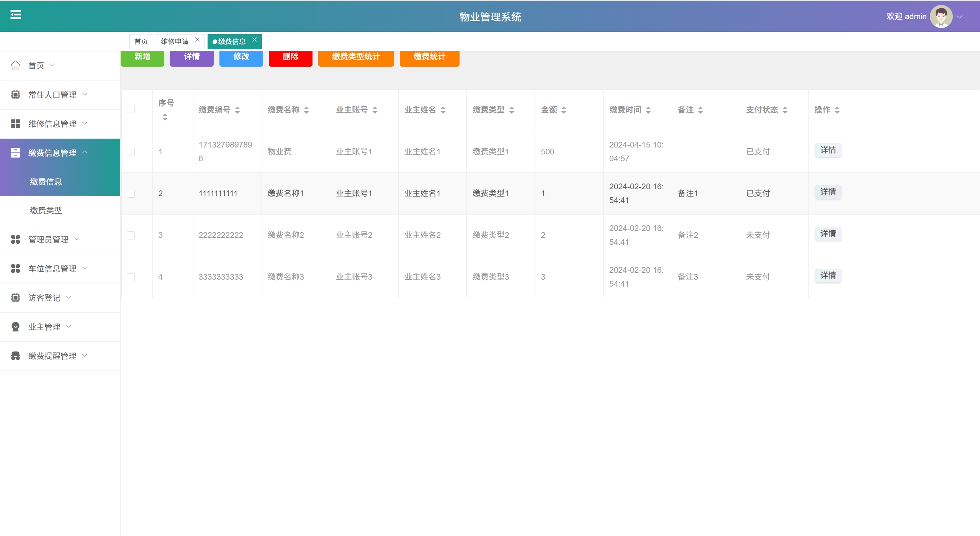Check the row 2 缴费名称1 checkbox
The height and width of the screenshot is (536, 980).
tap(131, 193)
